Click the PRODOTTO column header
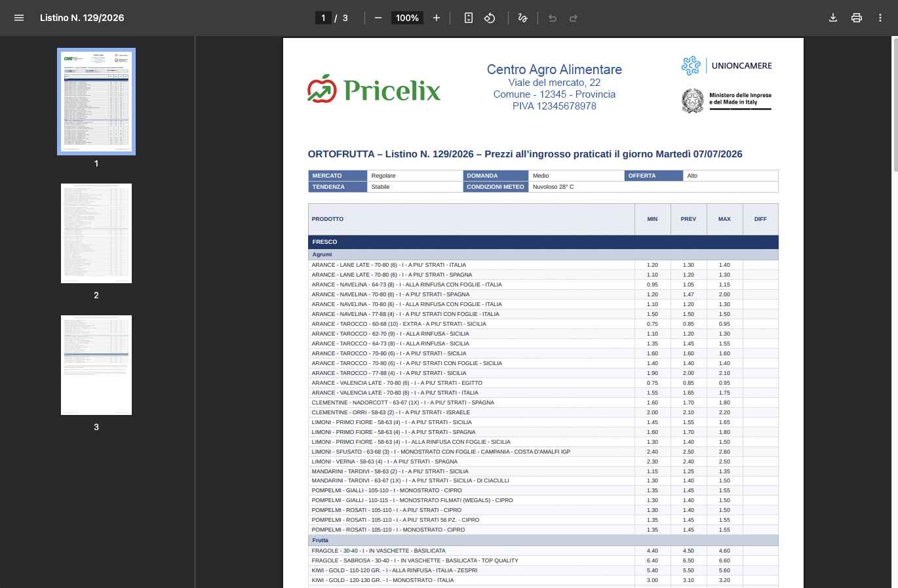The height and width of the screenshot is (588, 898). click(x=471, y=219)
